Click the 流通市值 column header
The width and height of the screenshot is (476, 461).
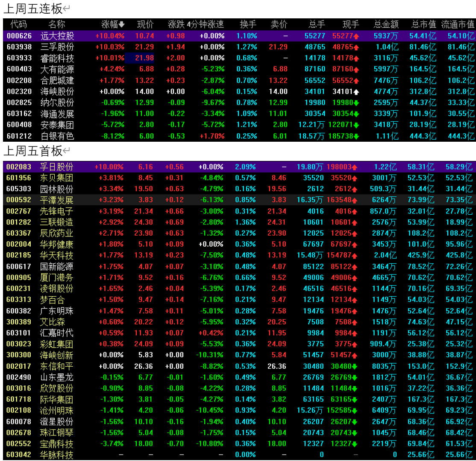click(x=458, y=24)
